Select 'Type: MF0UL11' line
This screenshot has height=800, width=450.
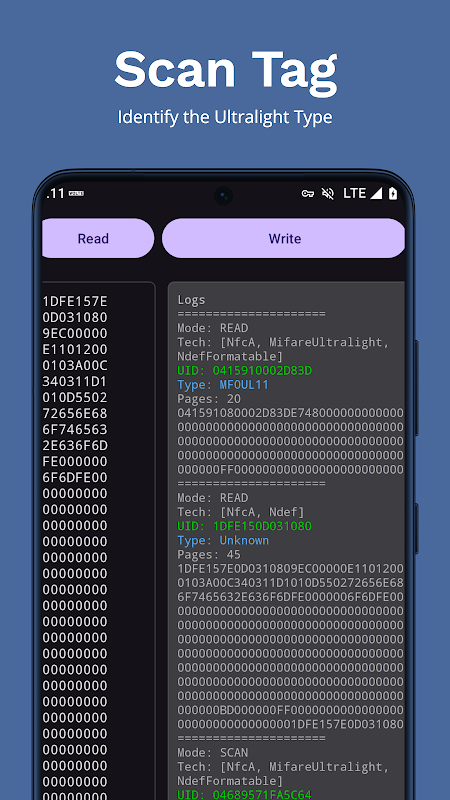223,385
